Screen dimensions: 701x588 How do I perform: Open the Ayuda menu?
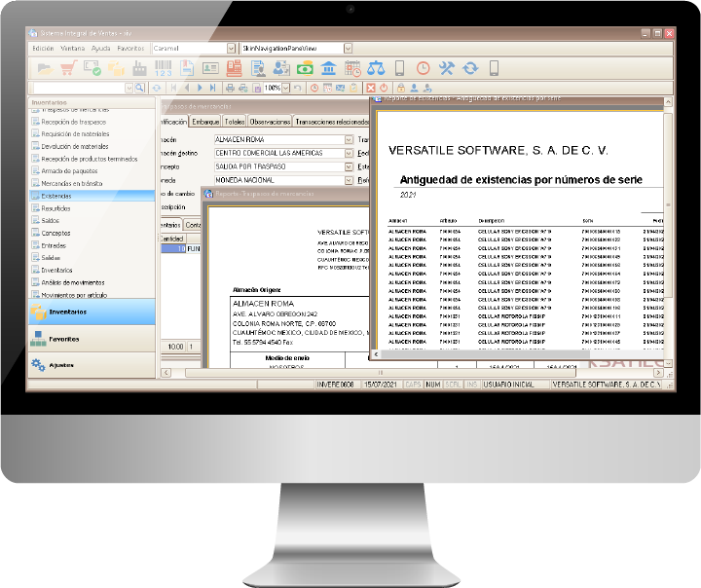[100, 48]
